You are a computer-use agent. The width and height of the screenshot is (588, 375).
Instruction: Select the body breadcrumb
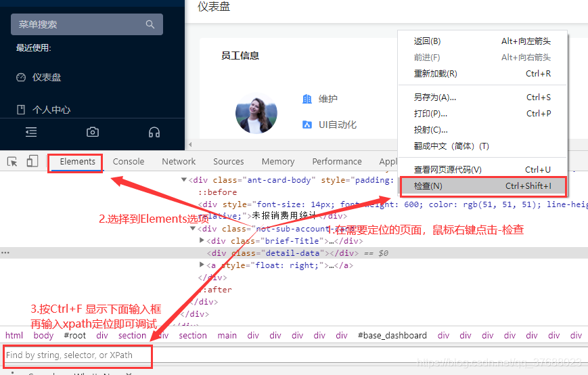43,335
